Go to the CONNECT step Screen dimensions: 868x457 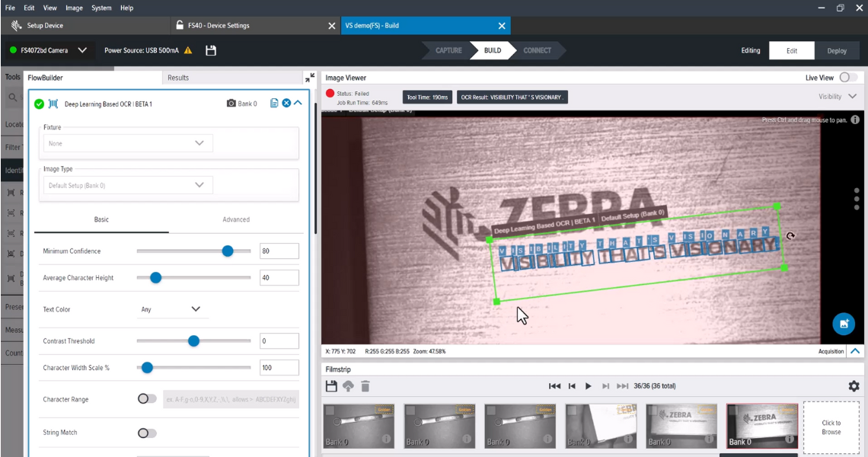537,50
